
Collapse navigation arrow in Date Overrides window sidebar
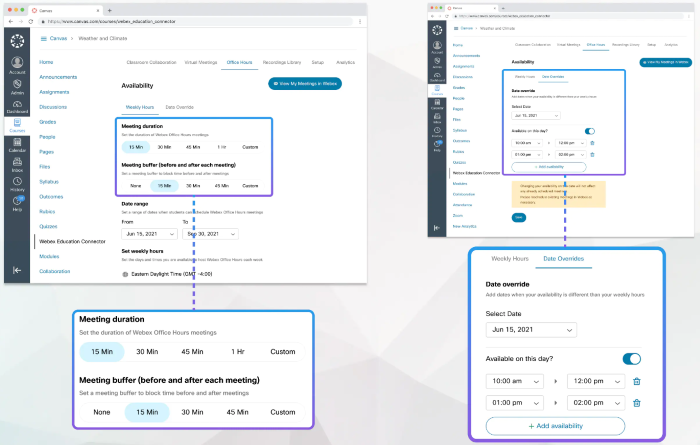click(x=436, y=228)
